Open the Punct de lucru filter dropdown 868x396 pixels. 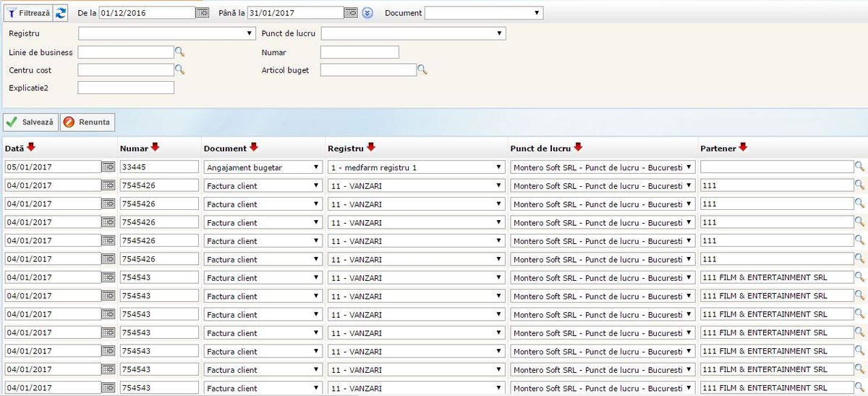click(413, 33)
